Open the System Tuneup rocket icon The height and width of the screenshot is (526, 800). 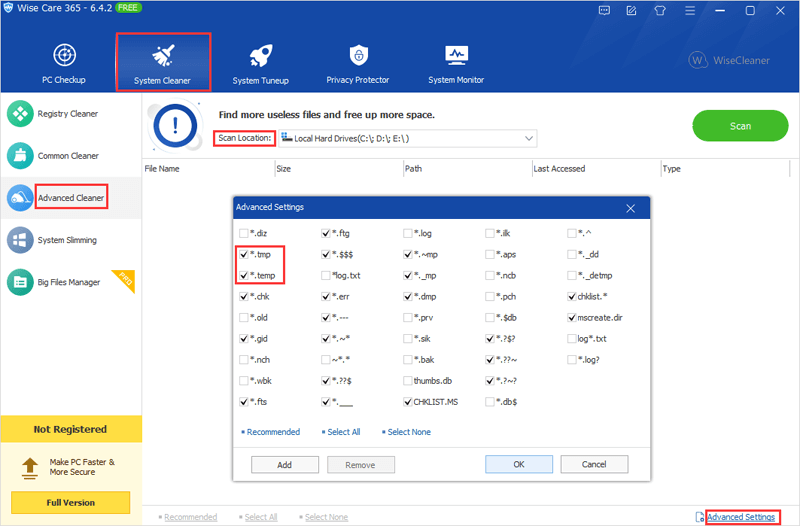(x=261, y=55)
